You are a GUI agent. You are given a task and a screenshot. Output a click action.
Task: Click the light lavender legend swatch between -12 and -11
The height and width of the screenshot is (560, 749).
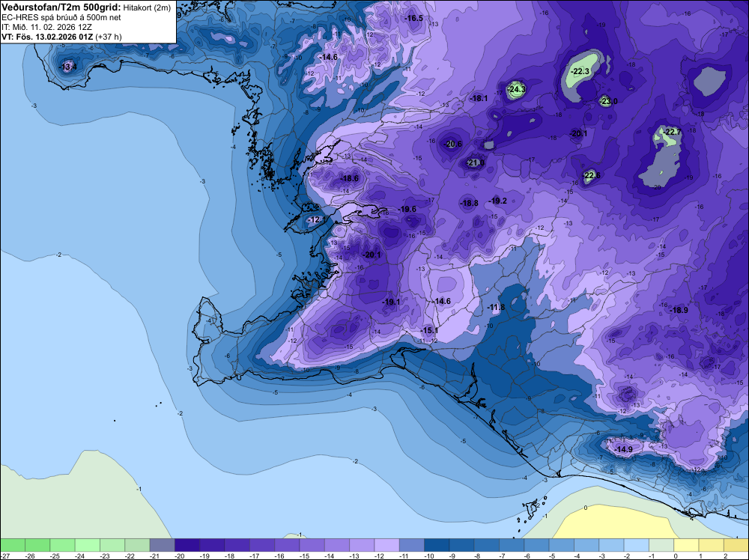386,545
